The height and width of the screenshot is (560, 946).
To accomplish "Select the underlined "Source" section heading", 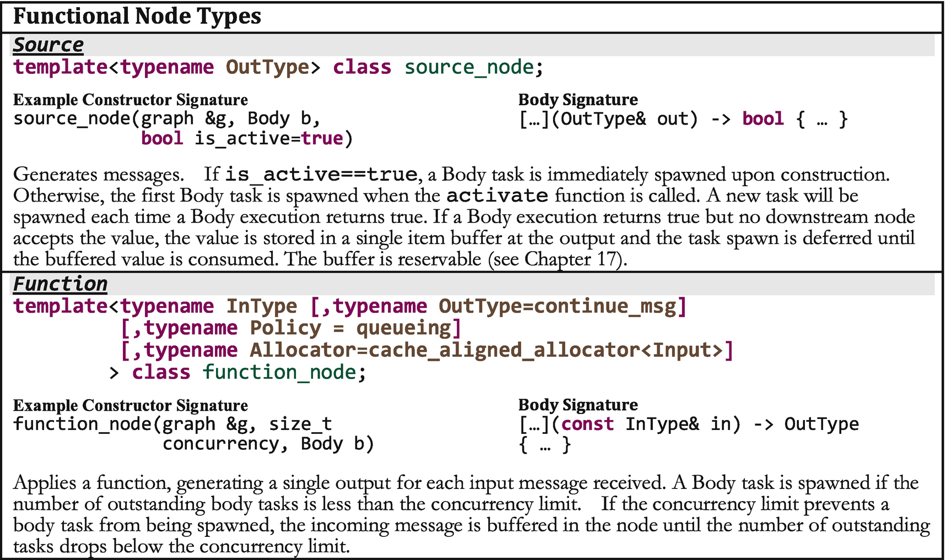I will tap(48, 45).
